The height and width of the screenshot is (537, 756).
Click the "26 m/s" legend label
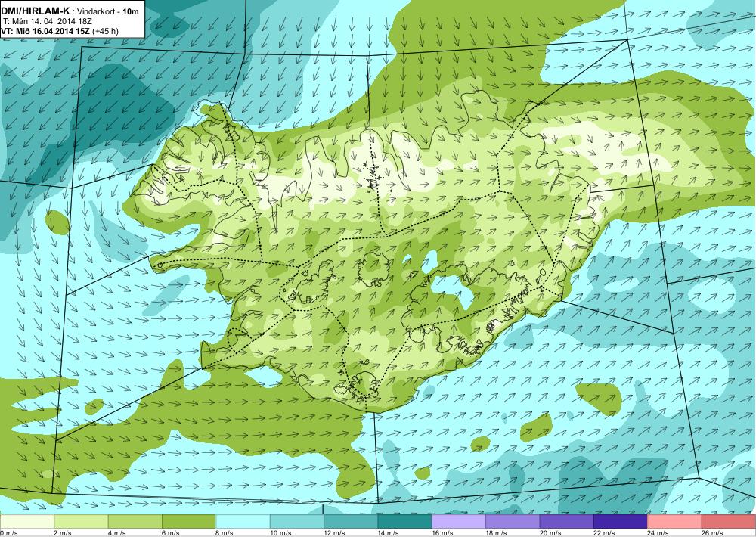click(x=713, y=533)
